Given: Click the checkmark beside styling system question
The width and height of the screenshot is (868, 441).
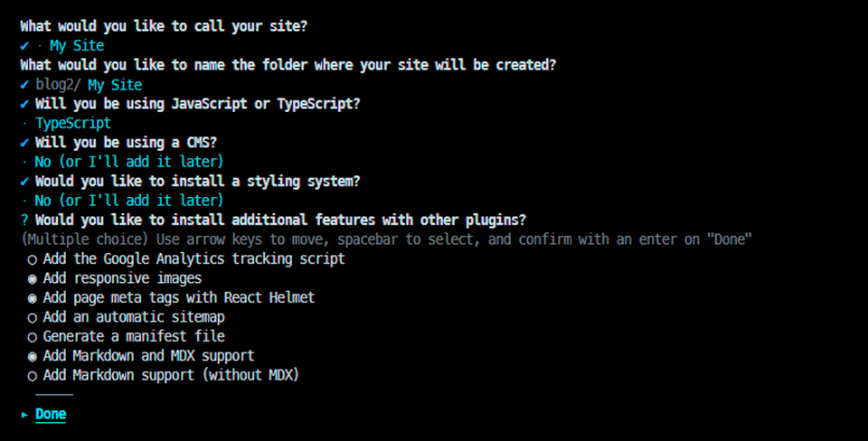Looking at the screenshot, I should [x=24, y=182].
